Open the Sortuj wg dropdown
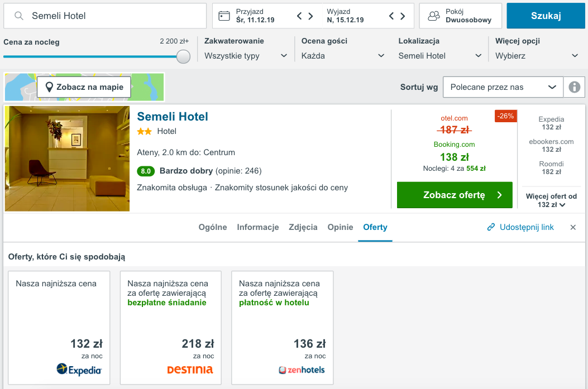 (x=503, y=87)
